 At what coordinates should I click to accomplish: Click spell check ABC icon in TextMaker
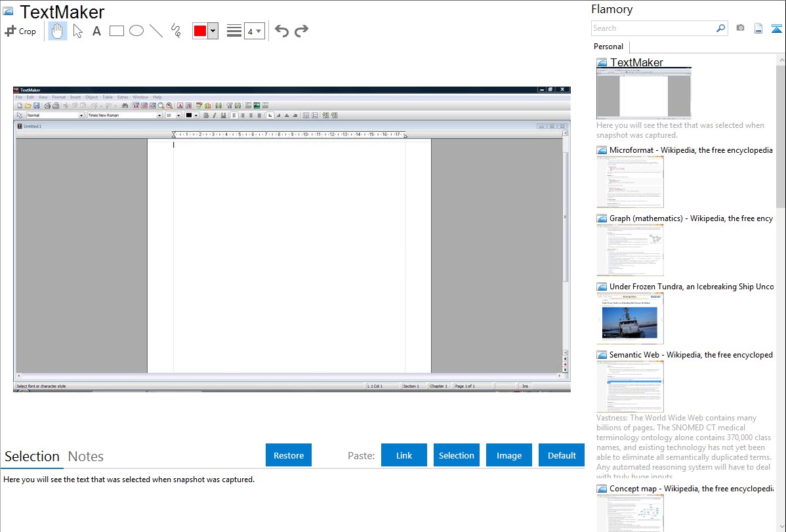pos(199,106)
